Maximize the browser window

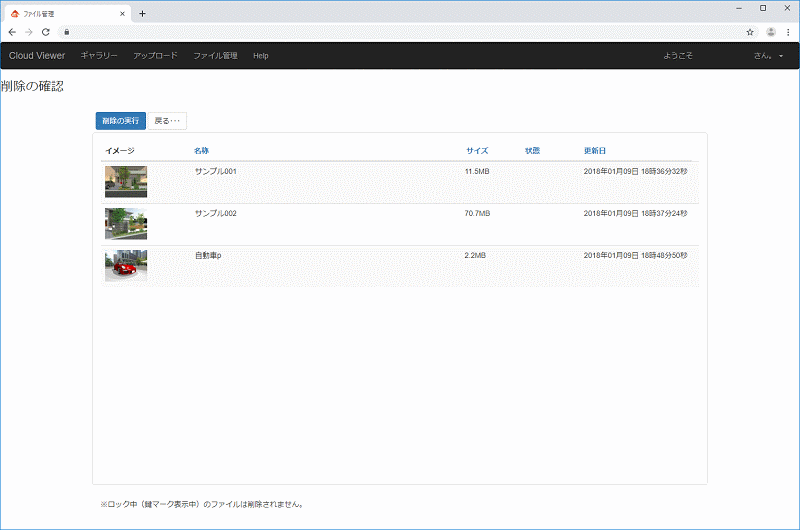point(763,8)
